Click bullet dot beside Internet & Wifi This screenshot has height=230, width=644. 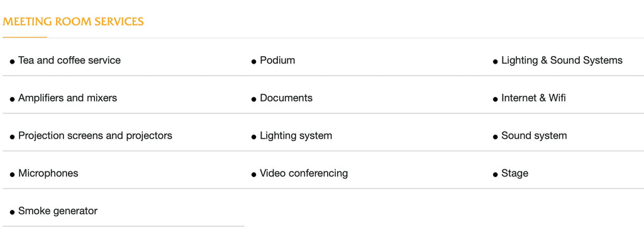click(496, 100)
